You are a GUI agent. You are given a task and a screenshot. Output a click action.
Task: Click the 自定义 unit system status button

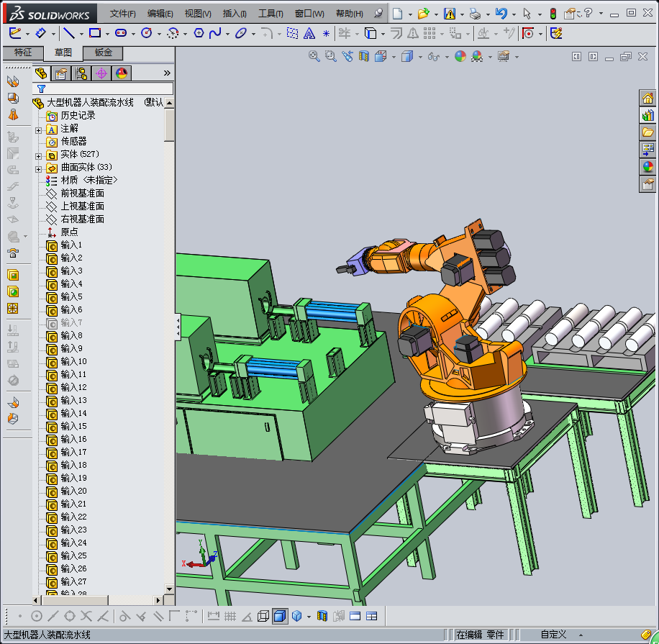click(x=553, y=635)
